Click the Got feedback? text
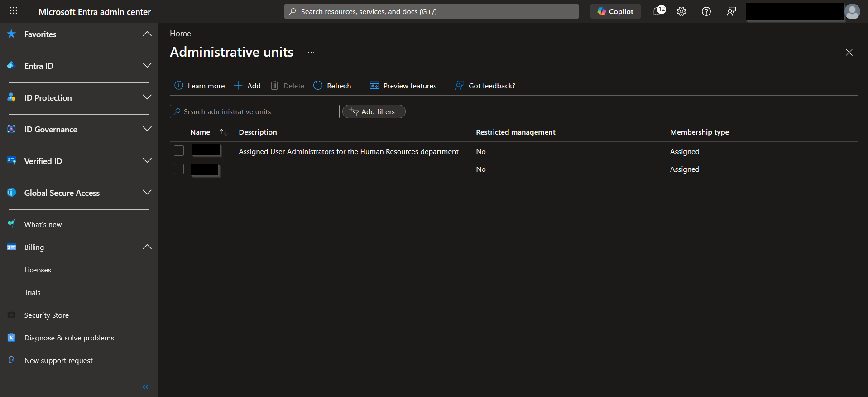Viewport: 868px width, 397px height. tap(492, 86)
